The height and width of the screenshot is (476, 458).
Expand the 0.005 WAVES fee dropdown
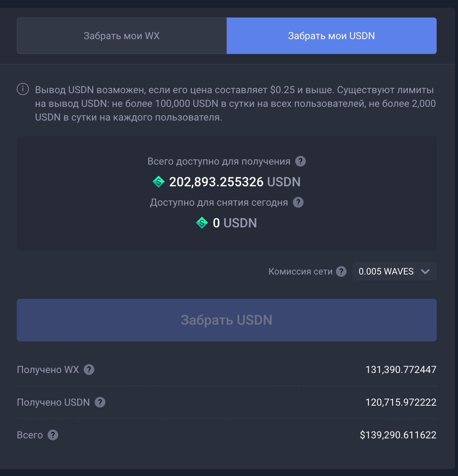394,271
